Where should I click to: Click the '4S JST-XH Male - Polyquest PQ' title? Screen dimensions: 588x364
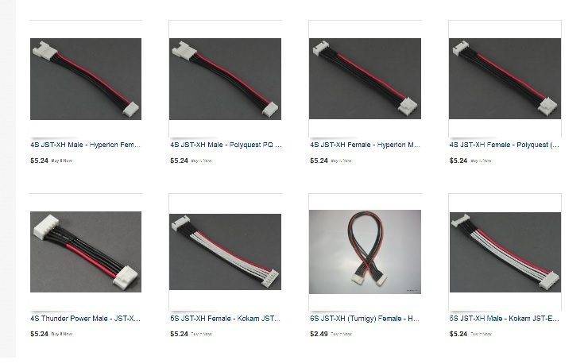[226, 145]
